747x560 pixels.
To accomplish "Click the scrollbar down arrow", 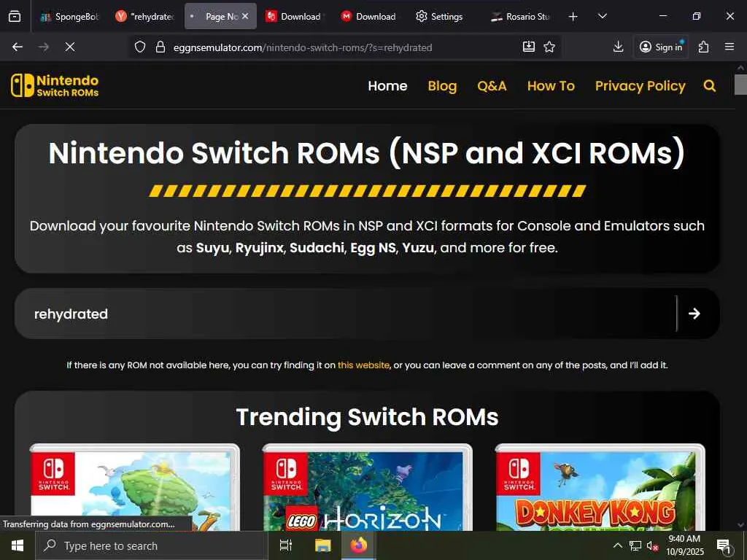I will [741, 525].
